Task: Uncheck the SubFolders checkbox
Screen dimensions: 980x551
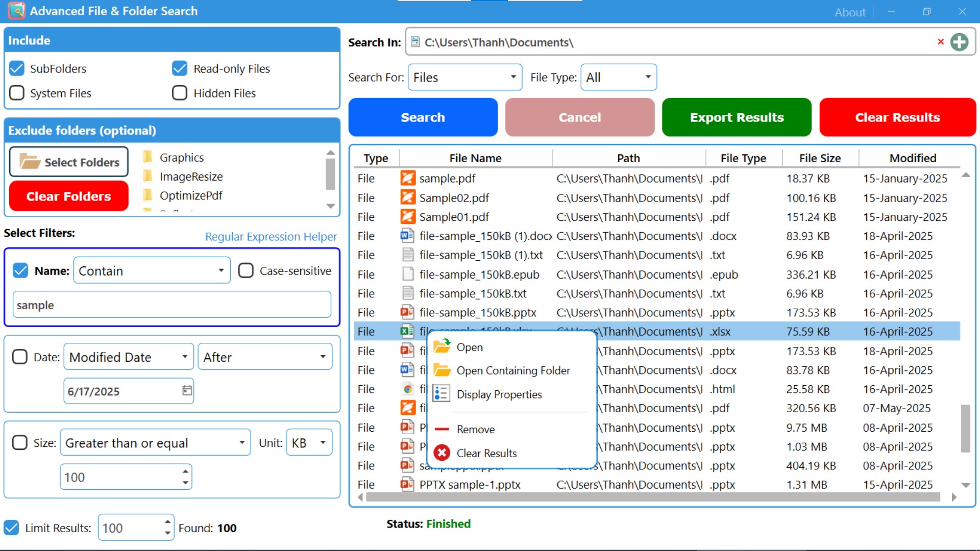Action: pyautogui.click(x=17, y=68)
